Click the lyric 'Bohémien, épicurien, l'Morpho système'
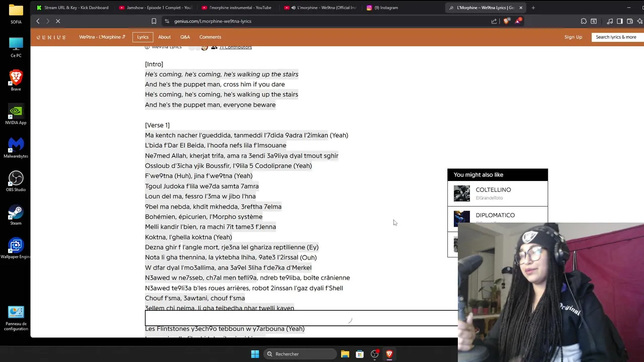Screen dimensions: 644x362 point(204,217)
